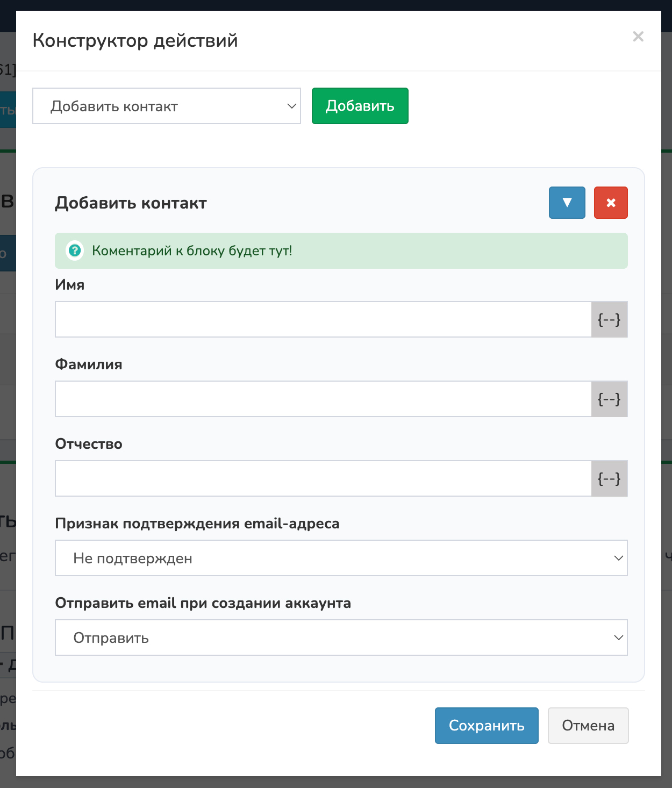The image size is (672, 788).
Task: Open variable picker beside the Фамилия field
Action: coord(609,399)
